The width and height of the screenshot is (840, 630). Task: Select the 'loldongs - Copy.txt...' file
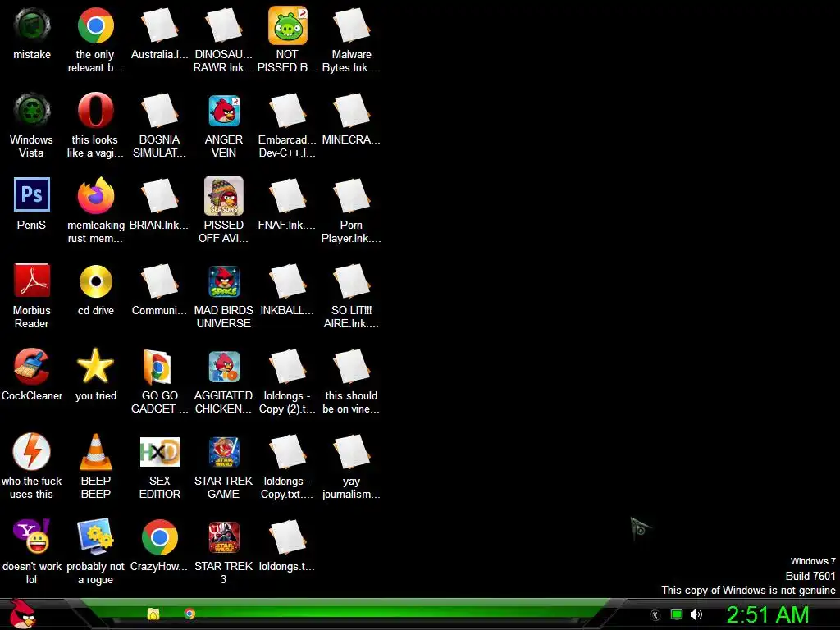(x=288, y=452)
